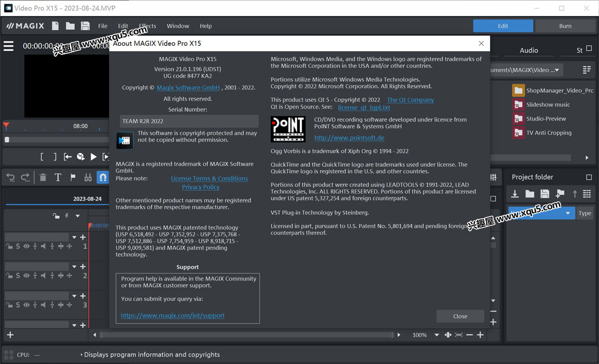Open the Window menu

pyautogui.click(x=178, y=26)
